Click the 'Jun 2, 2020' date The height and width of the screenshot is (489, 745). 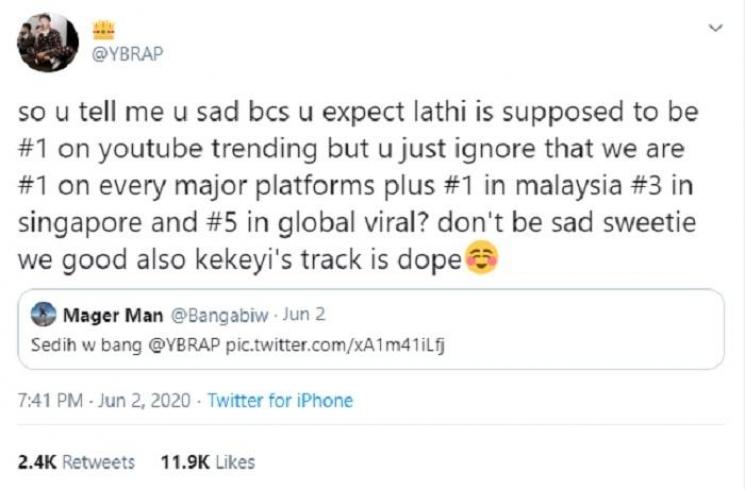pos(143,401)
